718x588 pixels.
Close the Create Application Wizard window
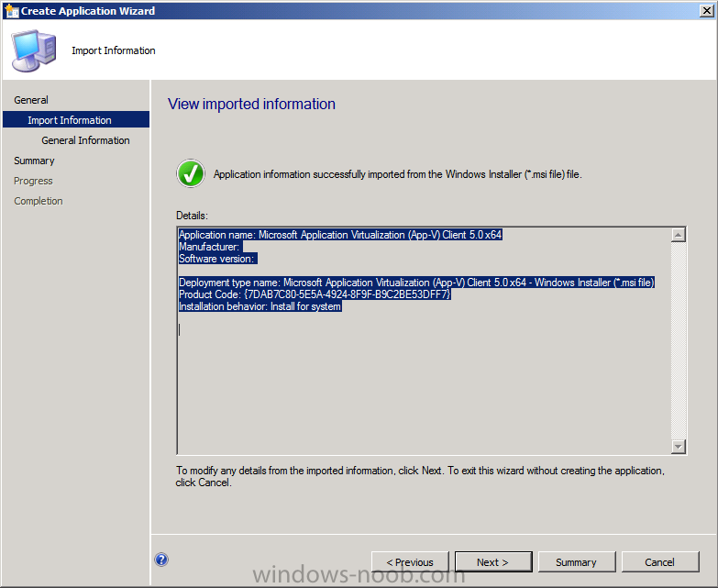pyautogui.click(x=707, y=10)
